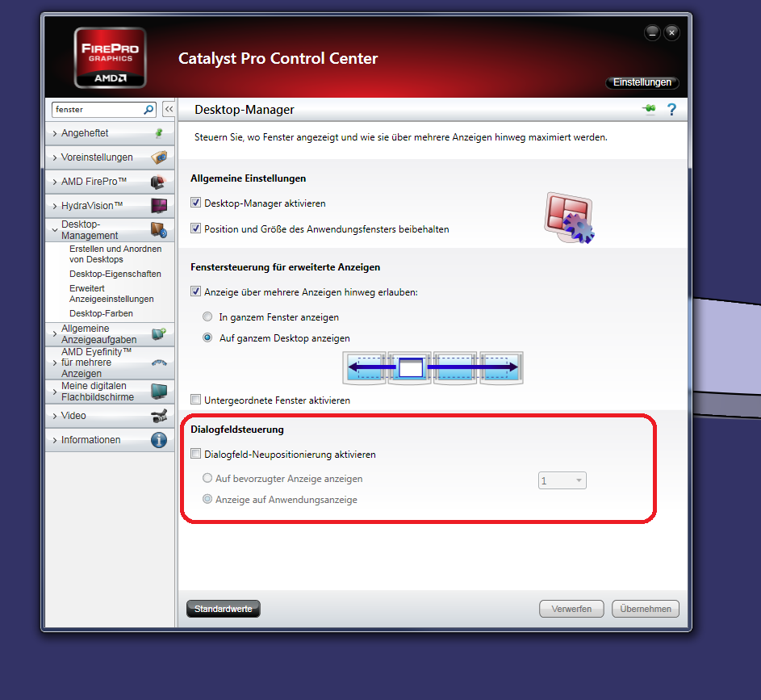Screen dimensions: 761x700
Task: Enable Untergeordnete Fenster aktivieren
Action: (x=195, y=400)
